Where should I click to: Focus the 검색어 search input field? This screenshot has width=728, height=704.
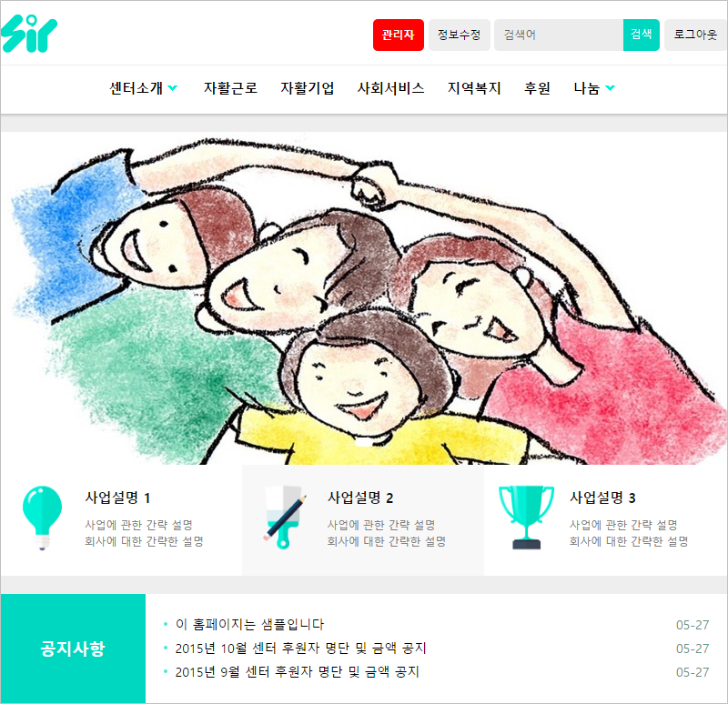point(559,35)
